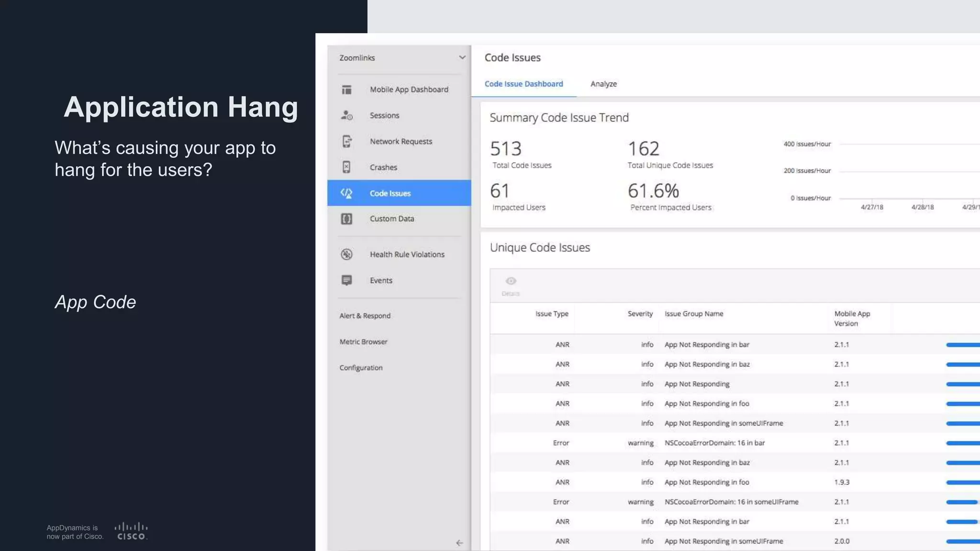Open the Custom Data braces icon
Image resolution: width=980 pixels, height=551 pixels.
coord(346,219)
